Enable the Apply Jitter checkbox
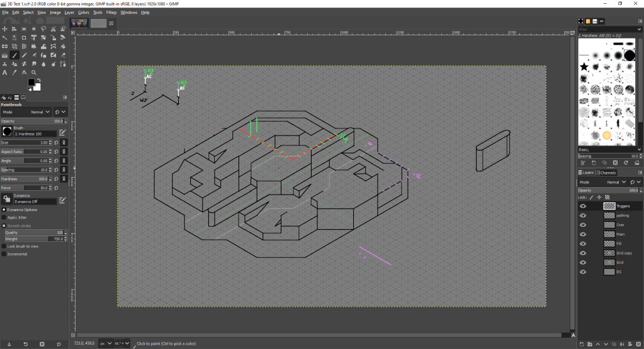The image size is (644, 349). point(4,217)
